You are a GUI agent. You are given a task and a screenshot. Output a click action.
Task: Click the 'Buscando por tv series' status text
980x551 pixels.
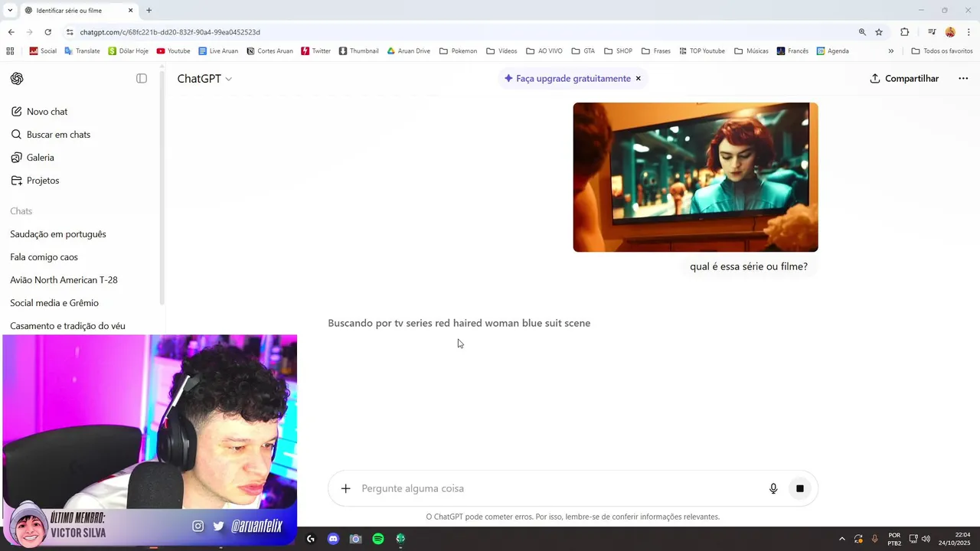tap(459, 323)
